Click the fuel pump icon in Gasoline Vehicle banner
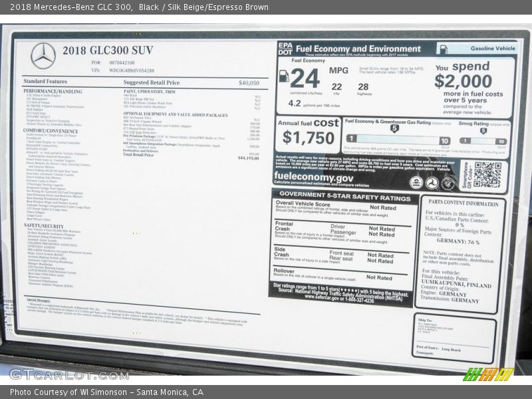This screenshot has height=399, width=532. [x=444, y=49]
